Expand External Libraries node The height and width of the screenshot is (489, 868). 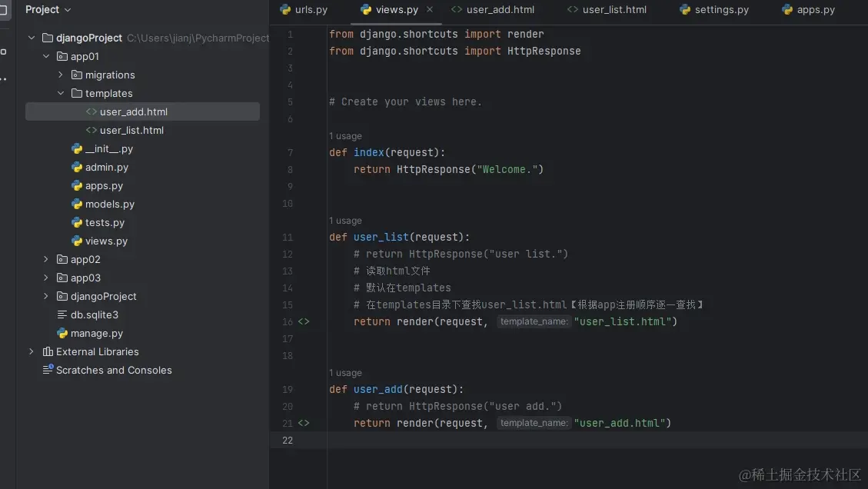(x=32, y=351)
